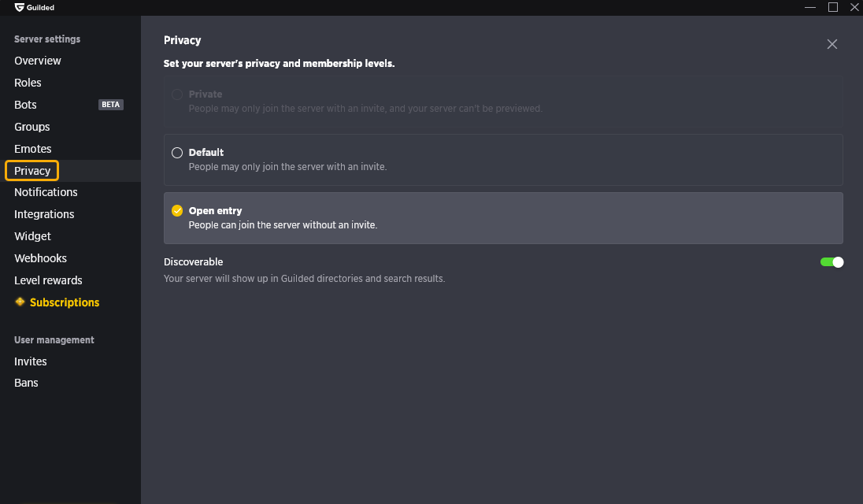The image size is (863, 504).
Task: Open the Overview settings page
Action: [38, 61]
